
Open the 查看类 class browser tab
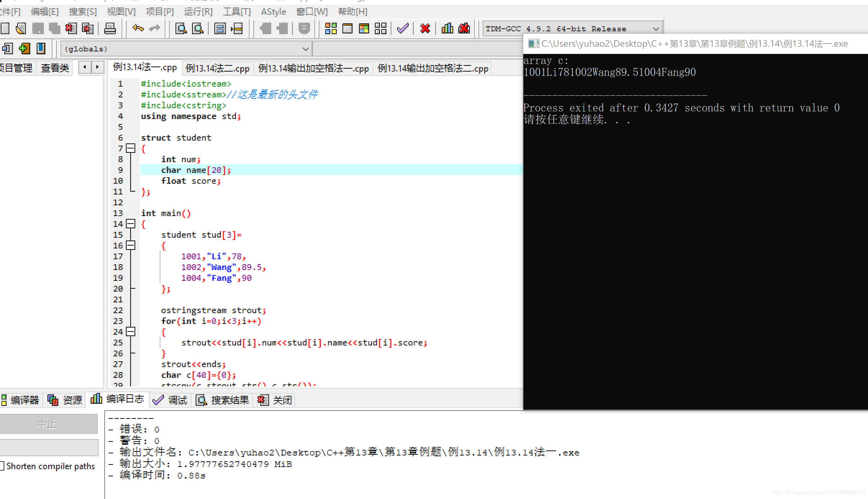(55, 68)
